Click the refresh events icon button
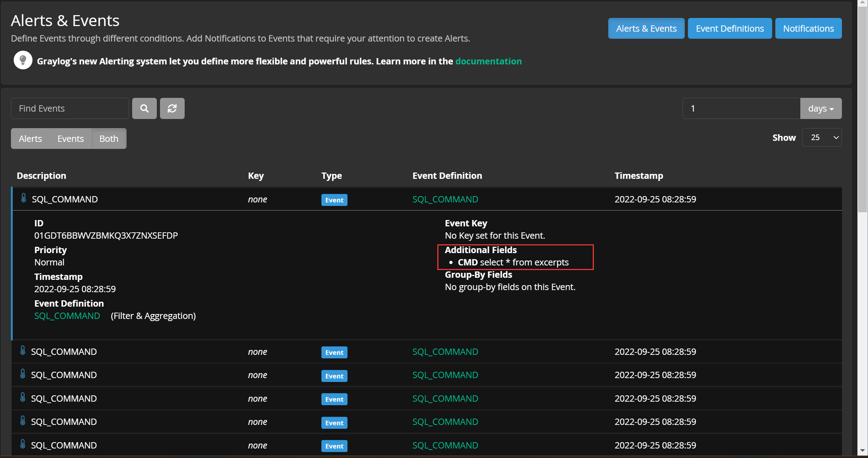Viewport: 868px width, 458px height. [x=172, y=108]
